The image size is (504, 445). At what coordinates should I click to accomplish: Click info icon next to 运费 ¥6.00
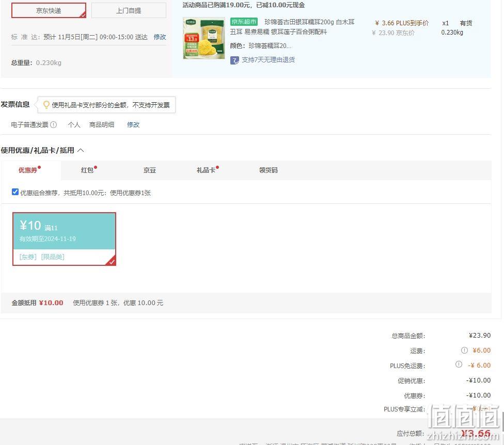(464, 350)
